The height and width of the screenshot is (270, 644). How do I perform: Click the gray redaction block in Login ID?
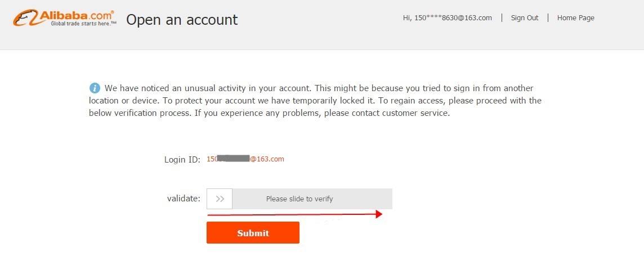(x=233, y=159)
